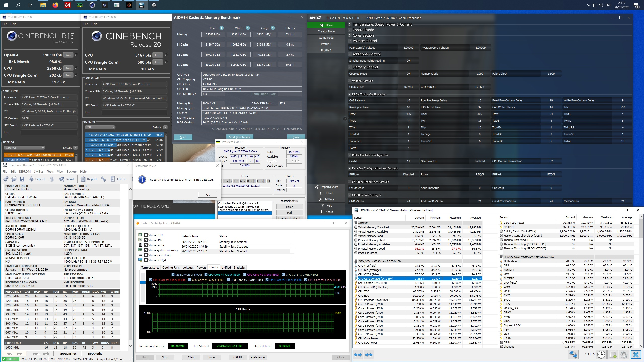644x362 pixels.
Task: Open the EEPROM menu in Thaiphoon Burner
Action: coord(25,171)
